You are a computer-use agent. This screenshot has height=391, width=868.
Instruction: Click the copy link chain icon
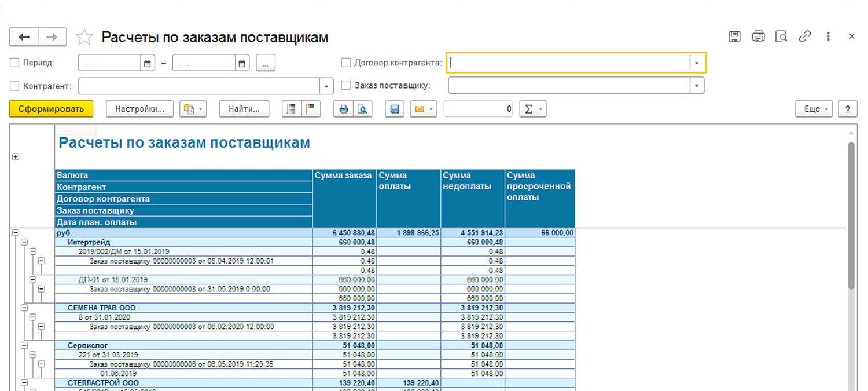pyautogui.click(x=805, y=36)
